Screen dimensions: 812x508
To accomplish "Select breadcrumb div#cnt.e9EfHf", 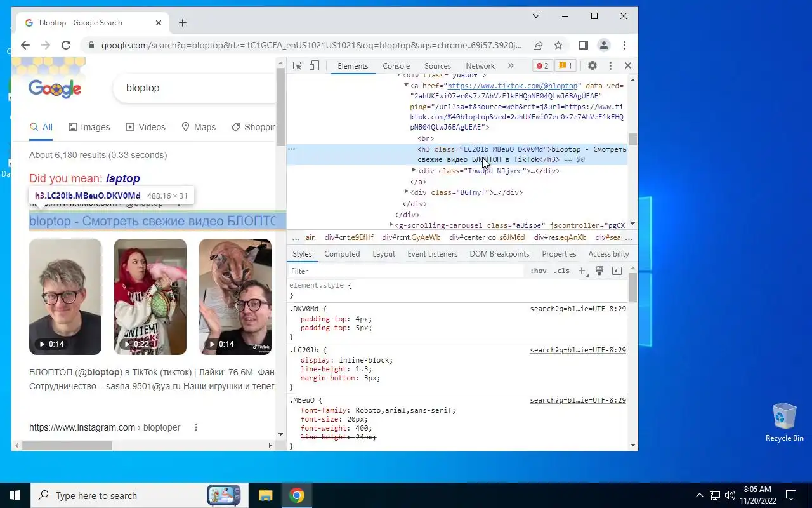I will (x=349, y=237).
